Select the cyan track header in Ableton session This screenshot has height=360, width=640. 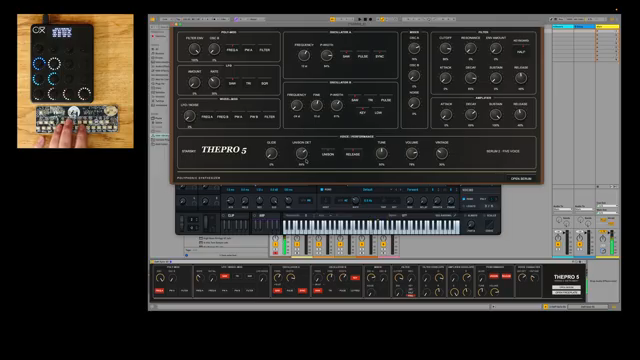tap(563, 27)
